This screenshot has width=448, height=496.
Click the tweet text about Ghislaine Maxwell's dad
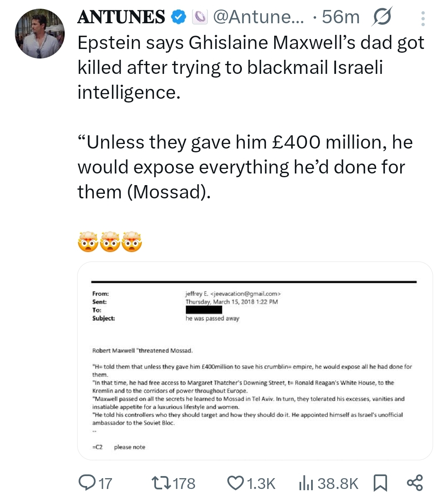click(x=251, y=67)
